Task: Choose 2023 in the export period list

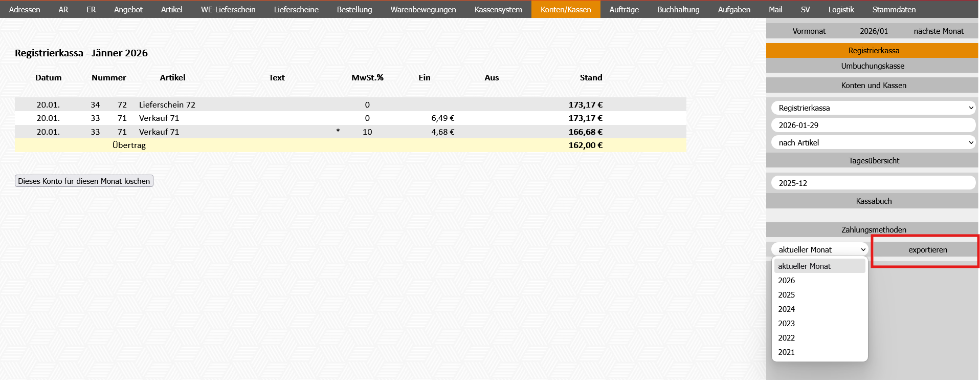Action: click(786, 324)
